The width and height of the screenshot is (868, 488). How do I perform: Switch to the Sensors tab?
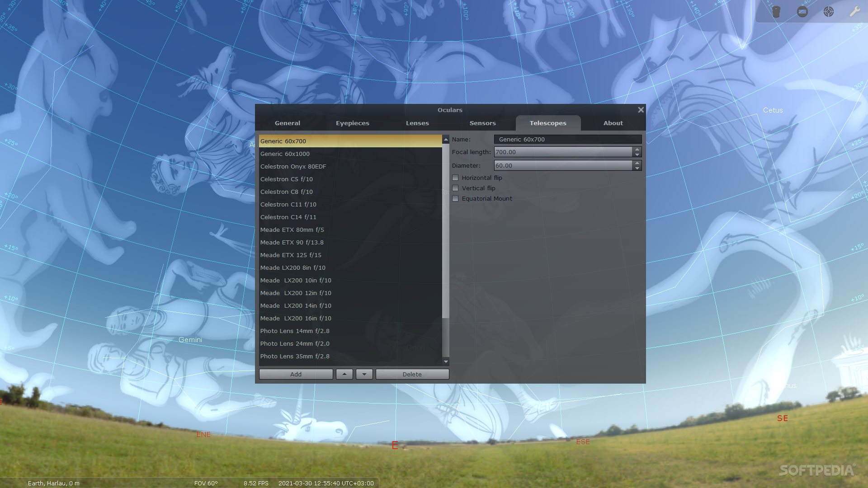(x=482, y=123)
